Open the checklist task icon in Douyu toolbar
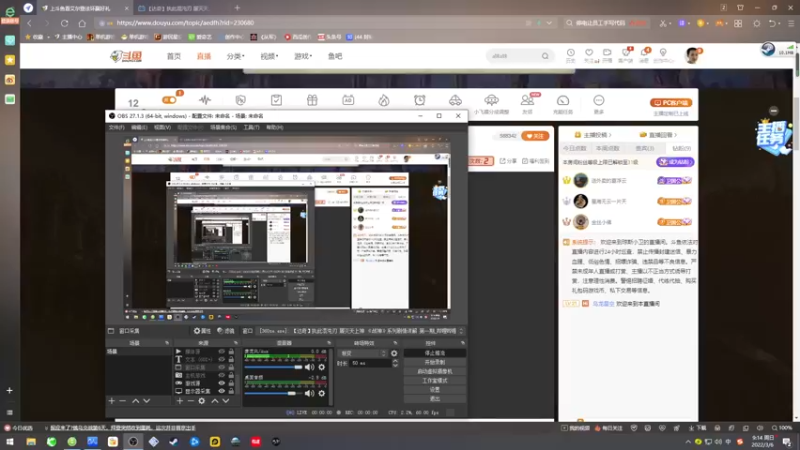This screenshot has height=450, width=800. pos(276,100)
